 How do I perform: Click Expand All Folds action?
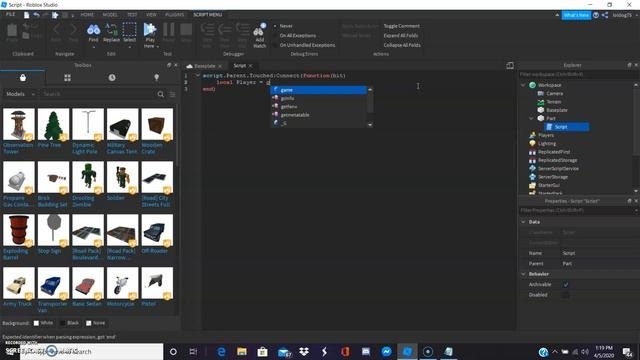(x=401, y=36)
